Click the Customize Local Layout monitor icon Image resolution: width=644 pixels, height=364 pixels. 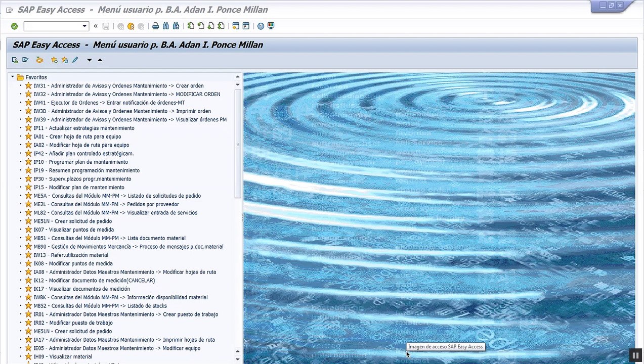[271, 26]
